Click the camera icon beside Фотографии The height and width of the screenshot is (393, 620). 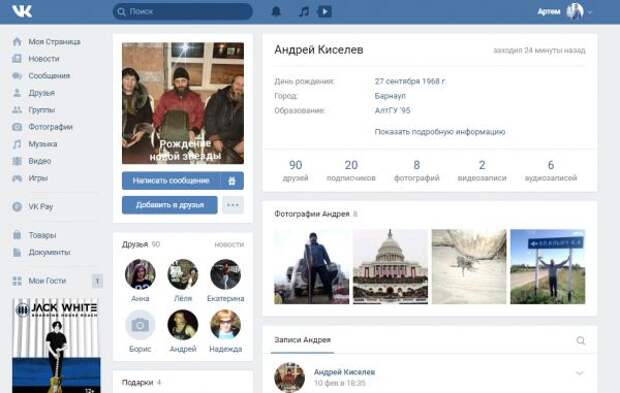[17, 127]
